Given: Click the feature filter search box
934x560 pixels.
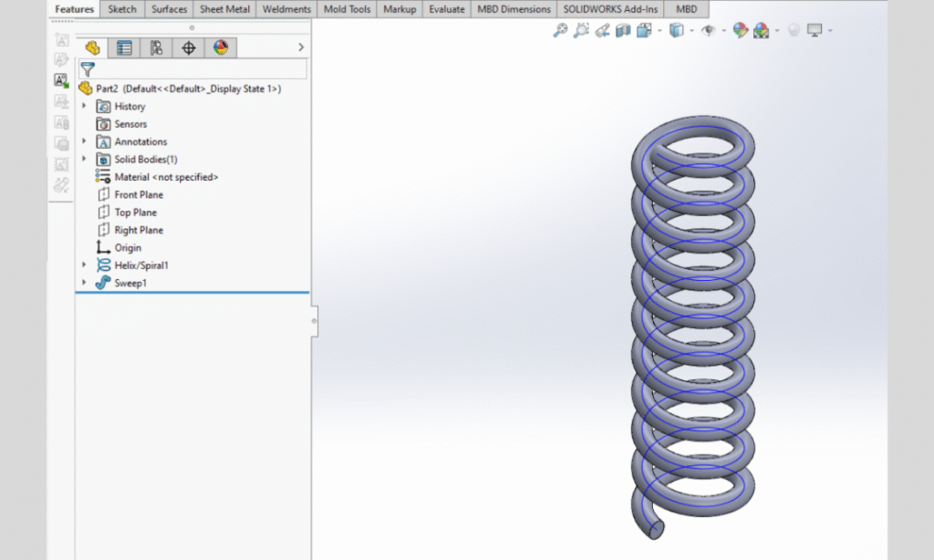Looking at the screenshot, I should [x=201, y=69].
